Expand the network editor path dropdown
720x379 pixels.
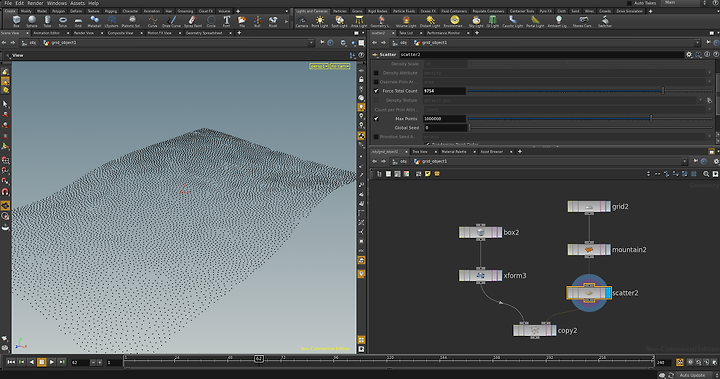point(684,161)
